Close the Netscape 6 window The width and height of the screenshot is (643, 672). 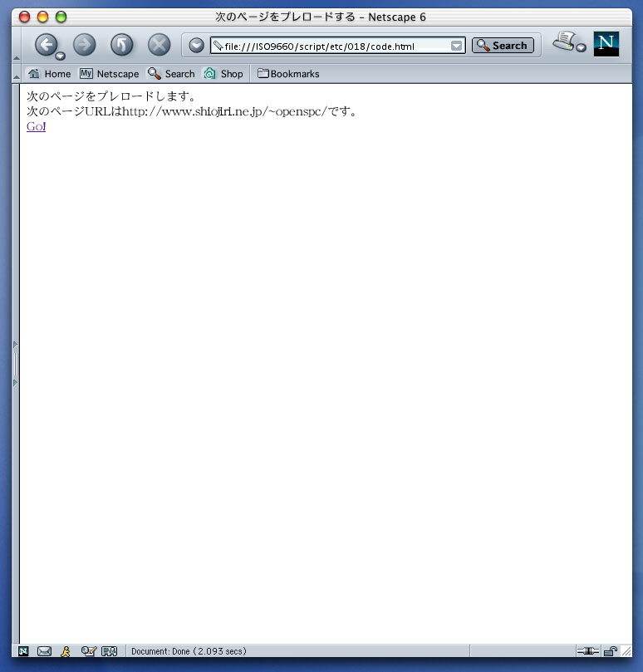24,17
